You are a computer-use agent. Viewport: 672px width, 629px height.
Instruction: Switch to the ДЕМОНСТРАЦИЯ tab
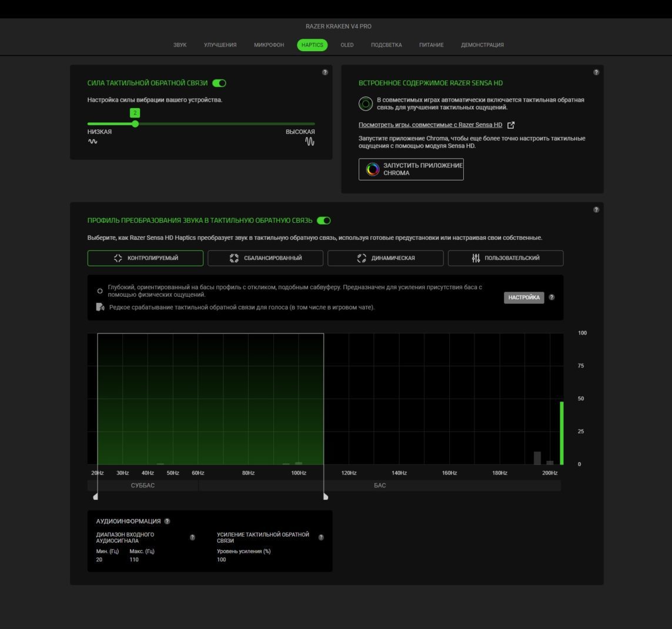tap(483, 45)
